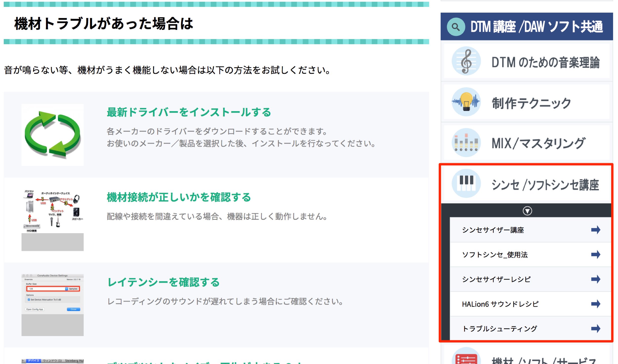
Task: Click the lightbulb 制作テクニック icon
Action: click(x=466, y=102)
